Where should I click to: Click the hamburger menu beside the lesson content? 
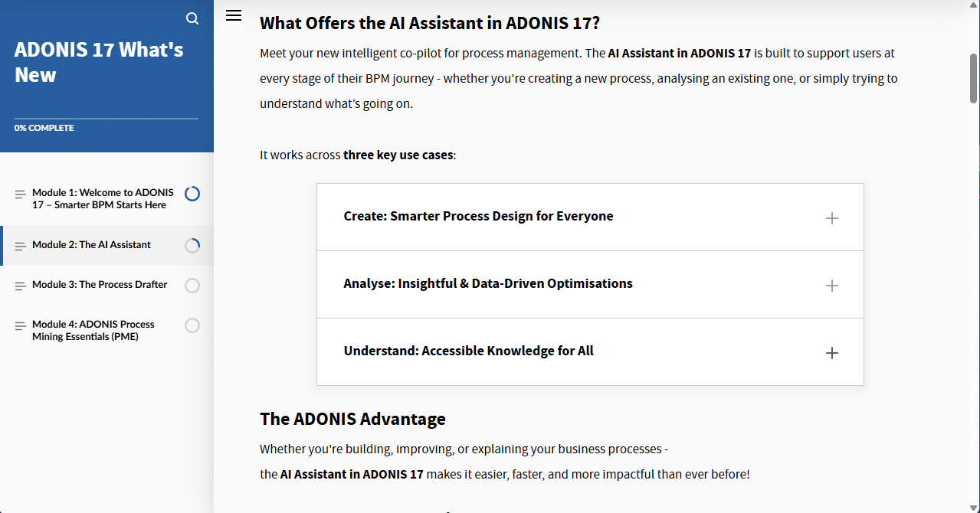[234, 15]
